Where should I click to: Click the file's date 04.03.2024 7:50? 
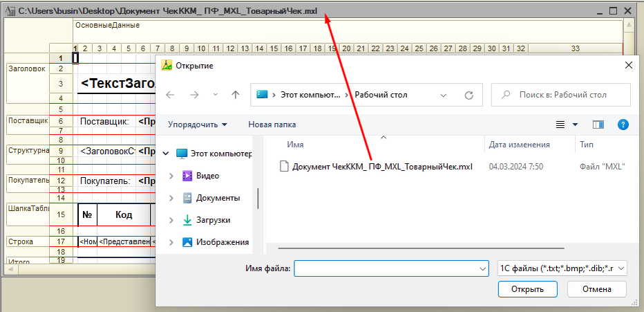click(x=516, y=167)
